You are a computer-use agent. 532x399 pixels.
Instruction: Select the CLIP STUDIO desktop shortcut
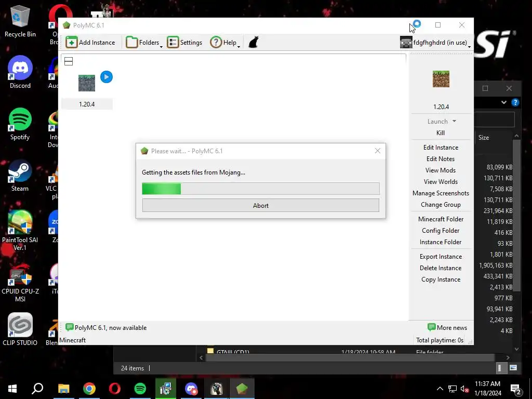pos(20,329)
